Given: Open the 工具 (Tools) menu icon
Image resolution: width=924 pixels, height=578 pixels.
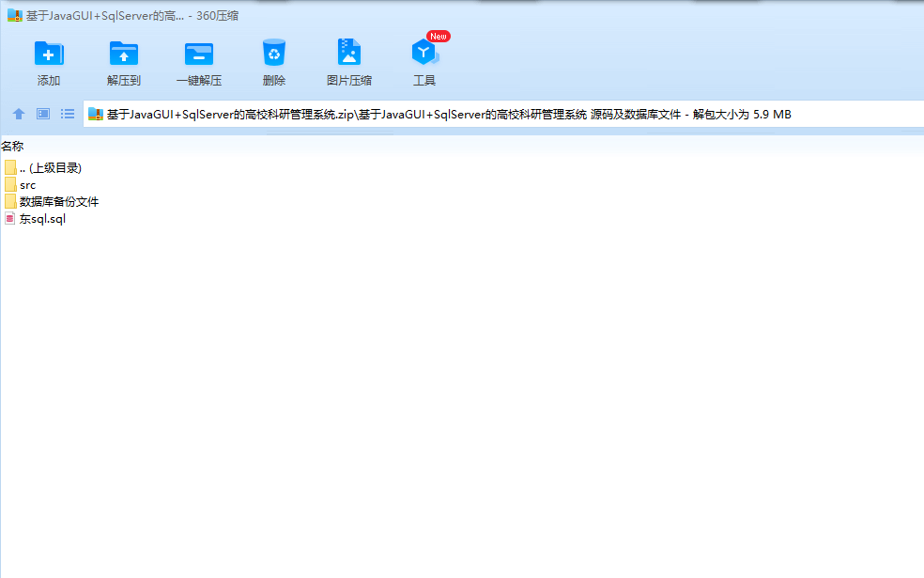Looking at the screenshot, I should coord(424,53).
